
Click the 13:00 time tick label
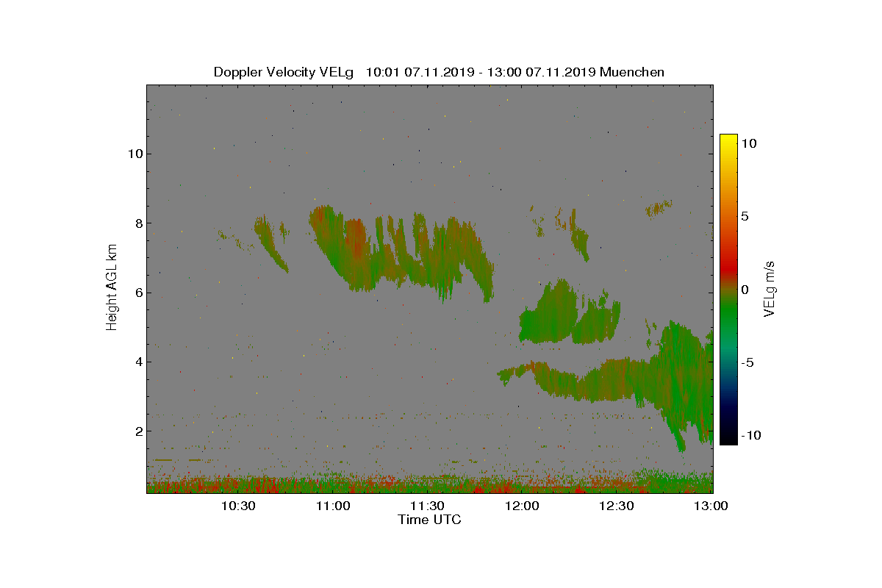click(x=711, y=506)
